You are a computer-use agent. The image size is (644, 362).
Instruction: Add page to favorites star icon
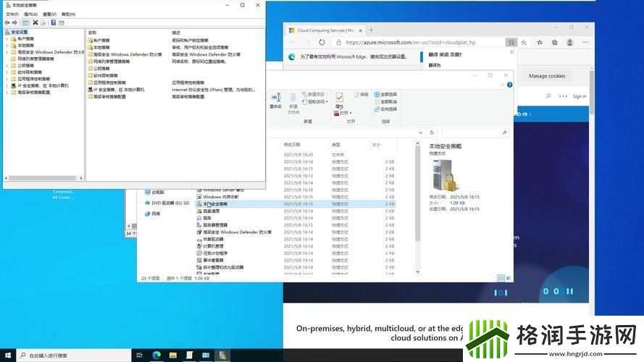coord(524,42)
